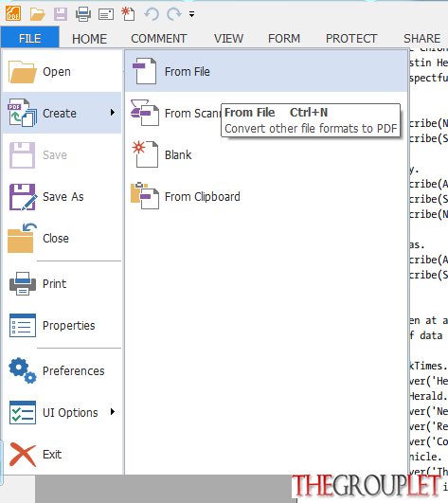Open the SHARE tab

[422, 39]
